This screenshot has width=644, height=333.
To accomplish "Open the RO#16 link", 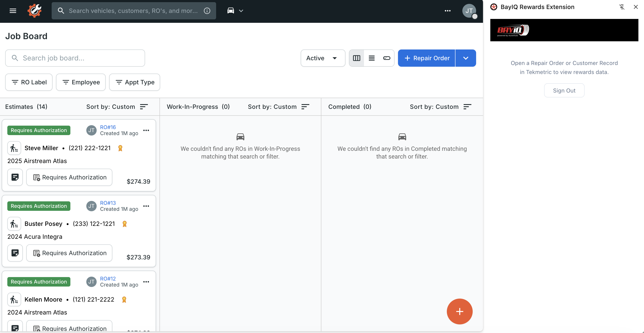I will tap(108, 127).
